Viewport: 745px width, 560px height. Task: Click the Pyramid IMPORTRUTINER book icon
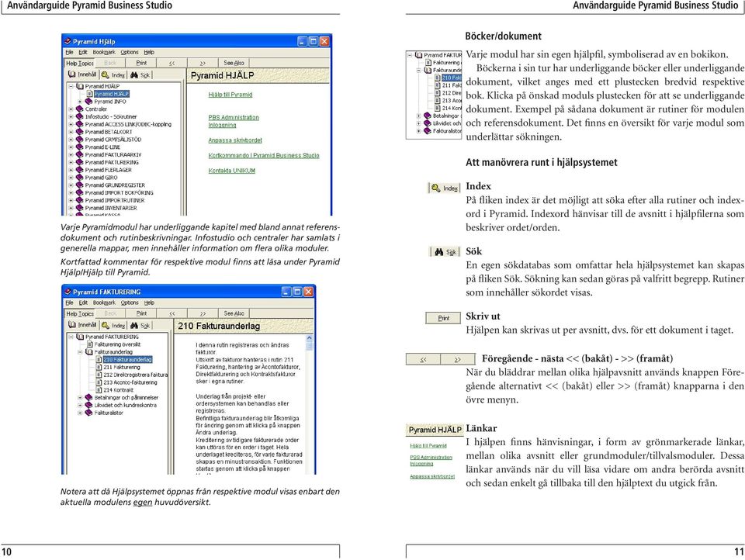click(x=80, y=200)
